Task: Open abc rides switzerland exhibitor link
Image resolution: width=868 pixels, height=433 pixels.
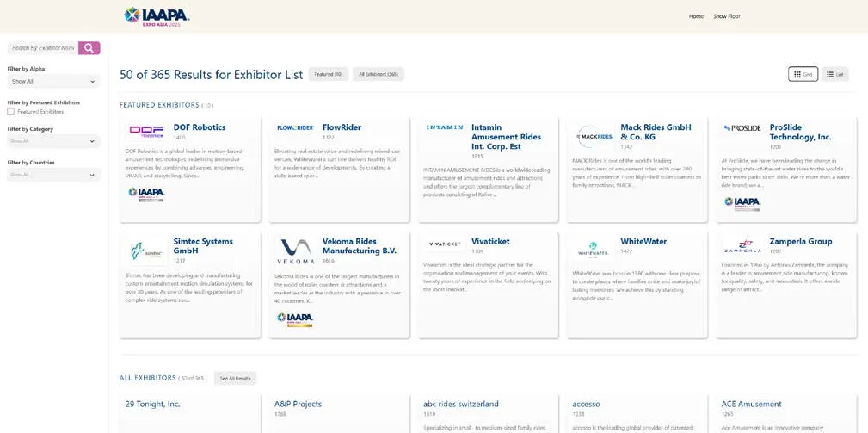Action: click(x=460, y=405)
